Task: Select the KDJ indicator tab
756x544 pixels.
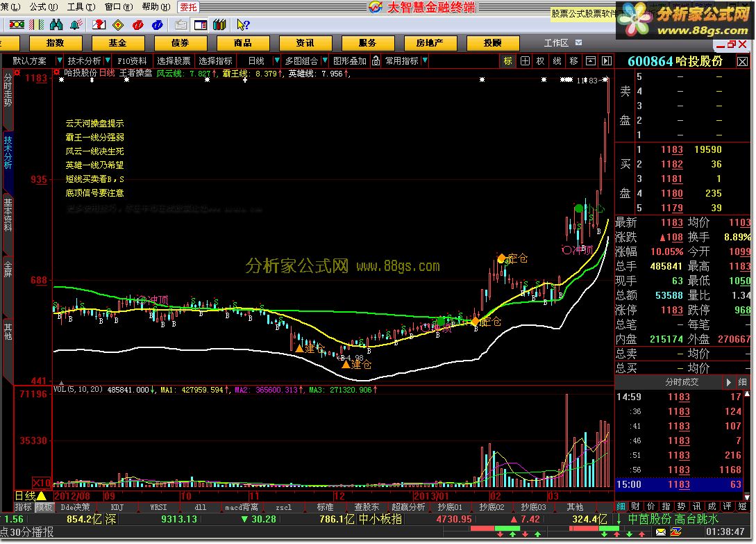Action: (x=117, y=507)
